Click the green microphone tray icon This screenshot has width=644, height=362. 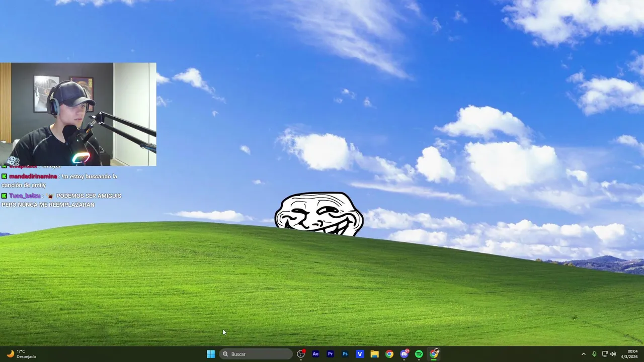594,354
